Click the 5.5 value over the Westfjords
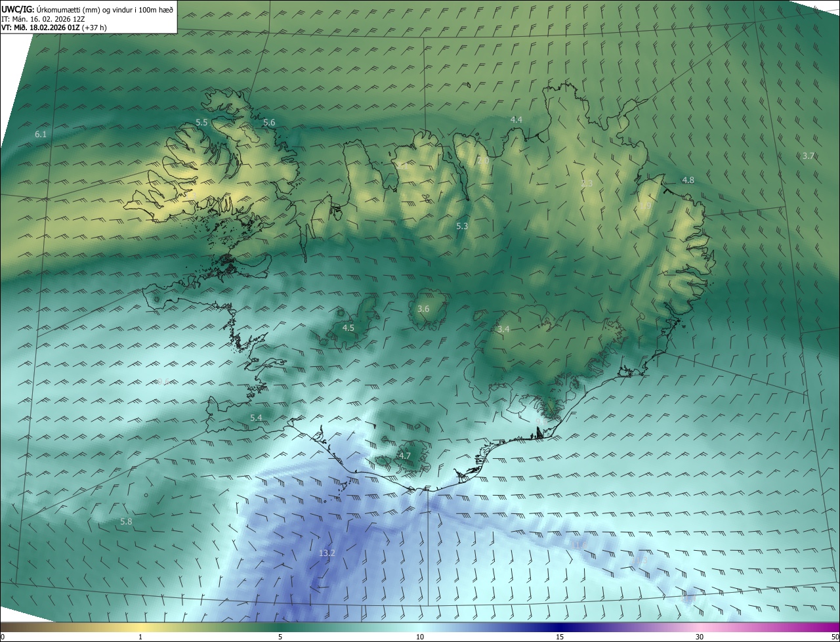840x642 pixels. 201,123
